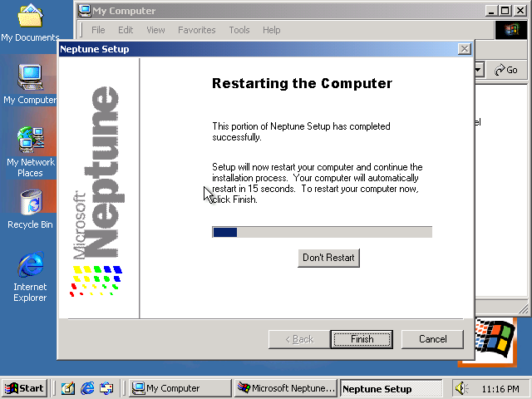
Task: Click the disabled Back button
Action: click(x=299, y=339)
